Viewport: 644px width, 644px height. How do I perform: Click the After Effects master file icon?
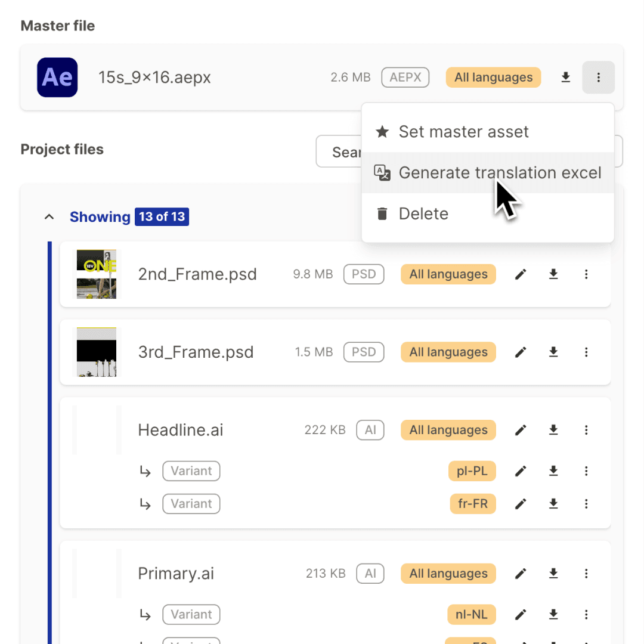click(57, 78)
